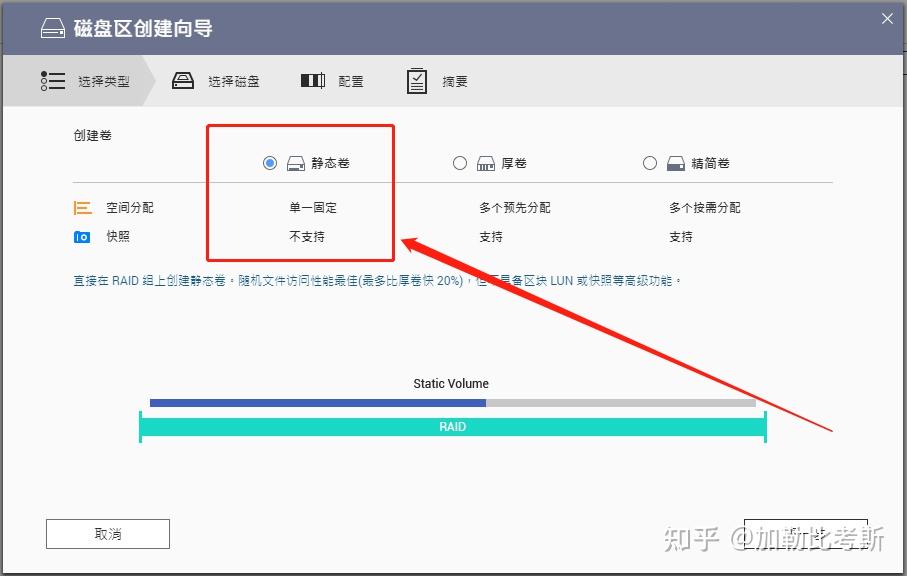
Task: Click the 选择类型 step list icon
Action: pyautogui.click(x=53, y=80)
